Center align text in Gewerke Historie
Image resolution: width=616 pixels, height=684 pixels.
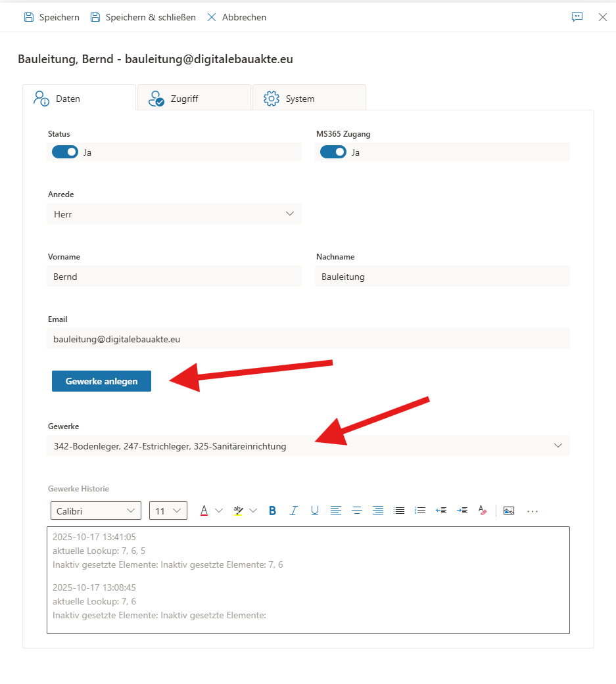pyautogui.click(x=357, y=511)
